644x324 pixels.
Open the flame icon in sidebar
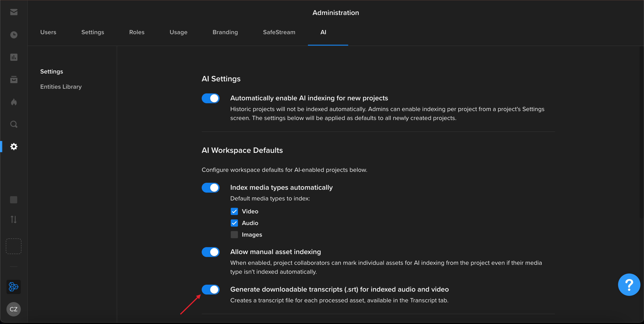tap(14, 102)
